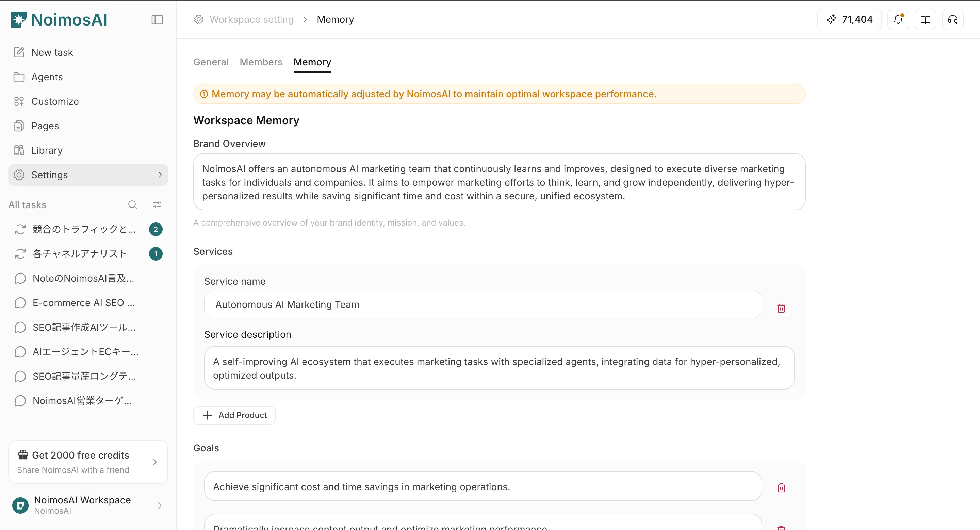
Task: Expand the Settings menu chevron
Action: (x=160, y=175)
